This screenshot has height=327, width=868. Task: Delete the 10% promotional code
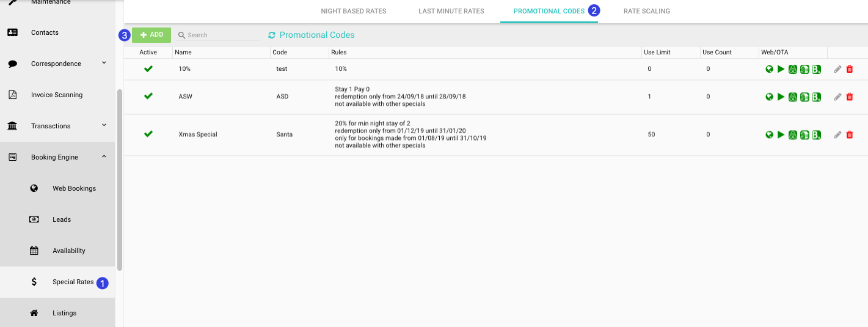point(849,69)
